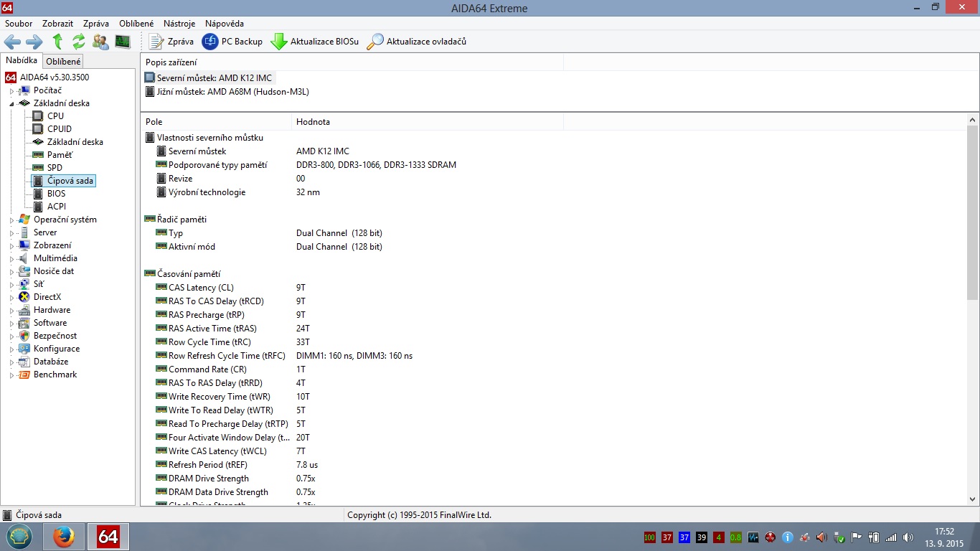The image size is (980, 551).
Task: Open the Soubor menu
Action: [x=19, y=24]
